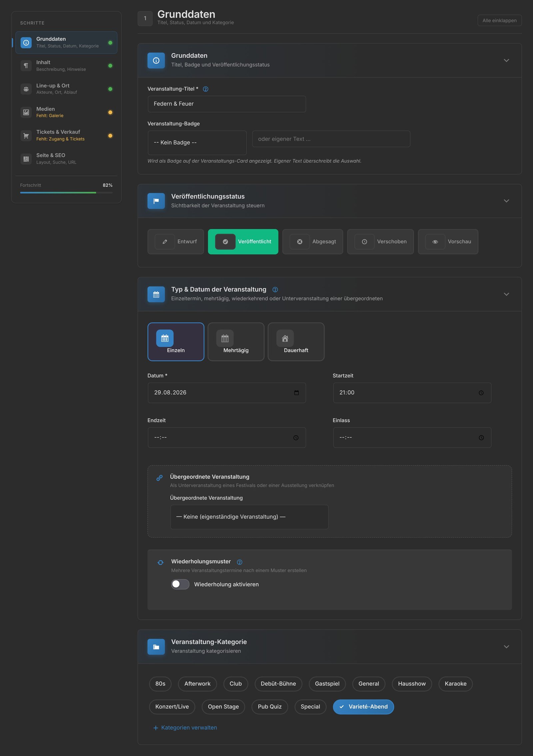Select the Vorschau status option
This screenshot has width=533, height=756.
(x=448, y=242)
